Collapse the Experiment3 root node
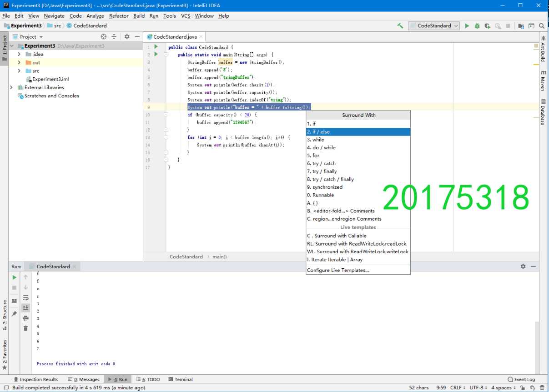The width and height of the screenshot is (549, 392). tap(12, 46)
